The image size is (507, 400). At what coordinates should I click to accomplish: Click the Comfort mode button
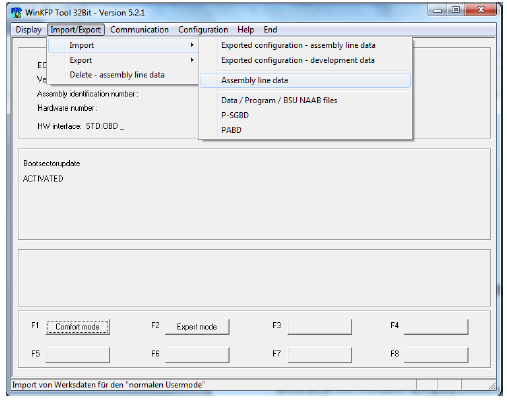tap(77, 327)
